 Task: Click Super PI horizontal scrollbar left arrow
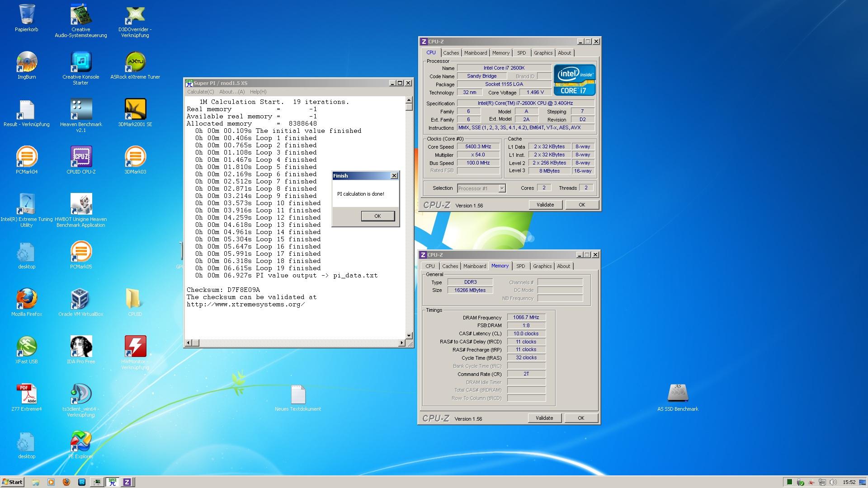pyautogui.click(x=189, y=343)
